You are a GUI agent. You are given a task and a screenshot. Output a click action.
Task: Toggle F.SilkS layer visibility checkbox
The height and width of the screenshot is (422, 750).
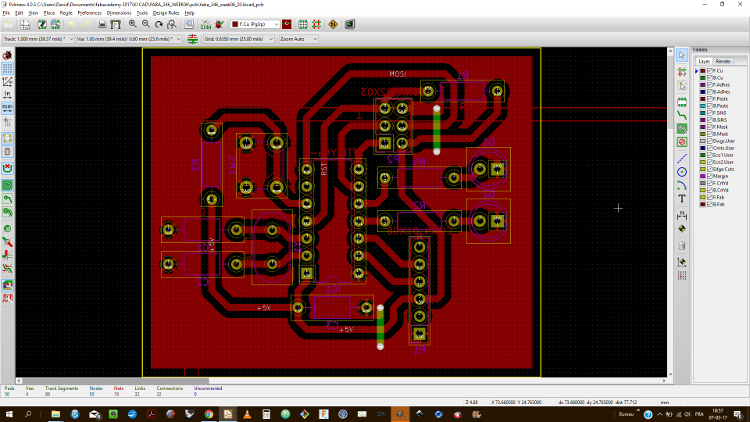click(710, 113)
